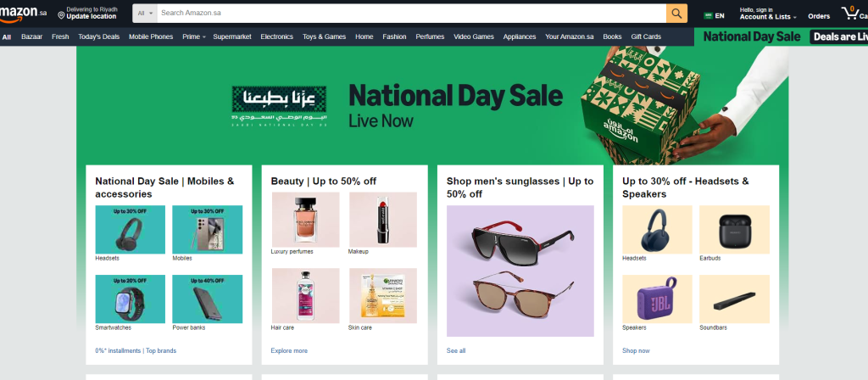Open the shopping cart
This screenshot has height=380, width=868.
[849, 14]
